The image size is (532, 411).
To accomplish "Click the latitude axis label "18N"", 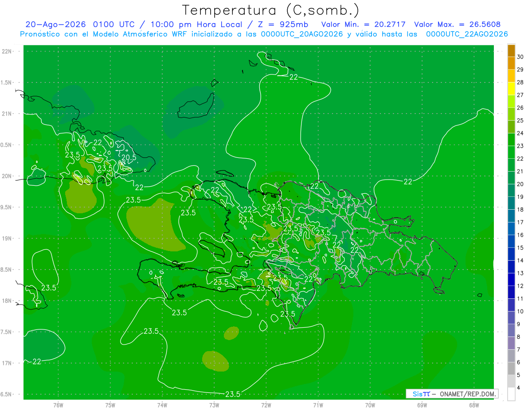I will pyautogui.click(x=7, y=301).
